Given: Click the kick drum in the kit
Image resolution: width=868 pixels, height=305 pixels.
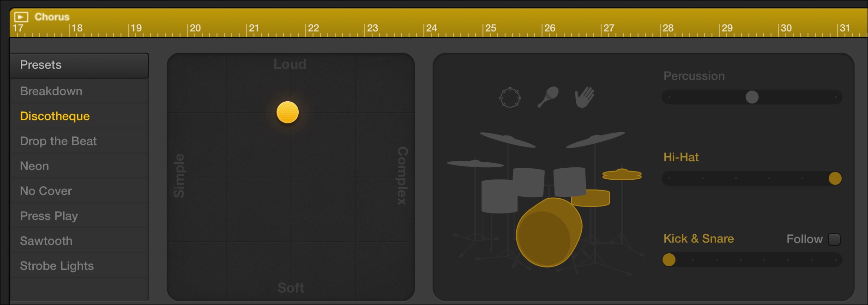Looking at the screenshot, I should (549, 232).
